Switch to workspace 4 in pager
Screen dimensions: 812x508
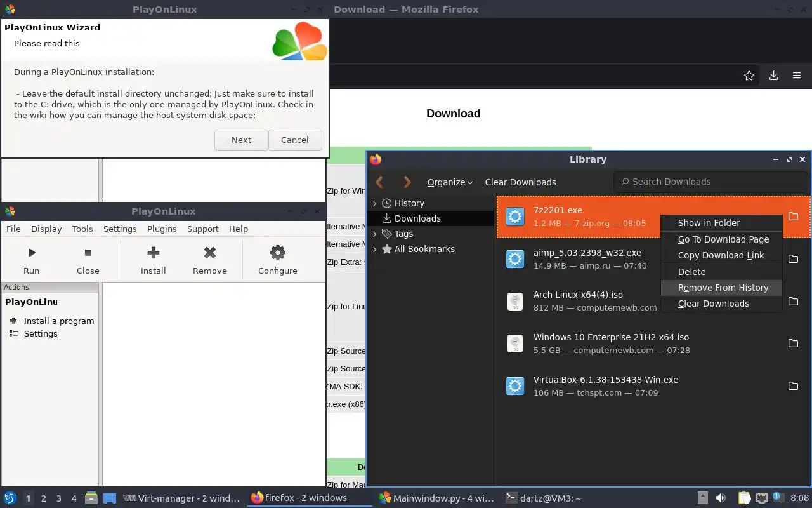(x=74, y=498)
